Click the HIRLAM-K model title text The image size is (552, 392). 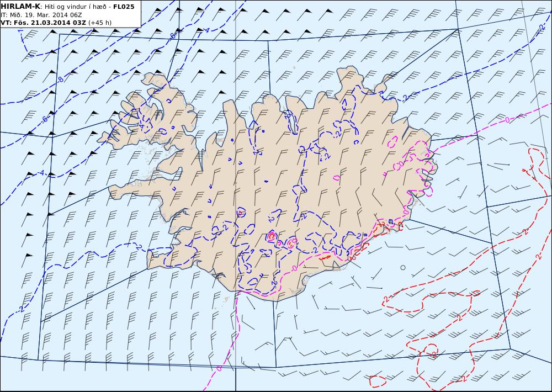pyautogui.click(x=21, y=7)
